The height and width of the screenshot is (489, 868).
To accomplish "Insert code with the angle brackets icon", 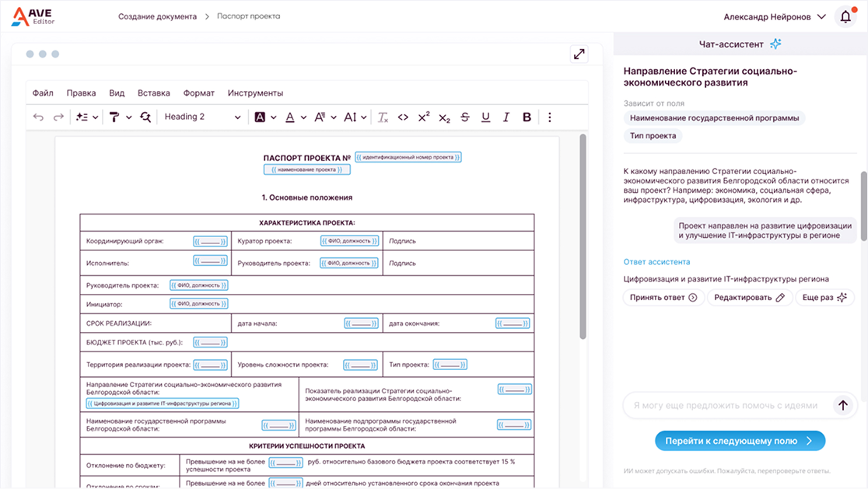I will 403,117.
